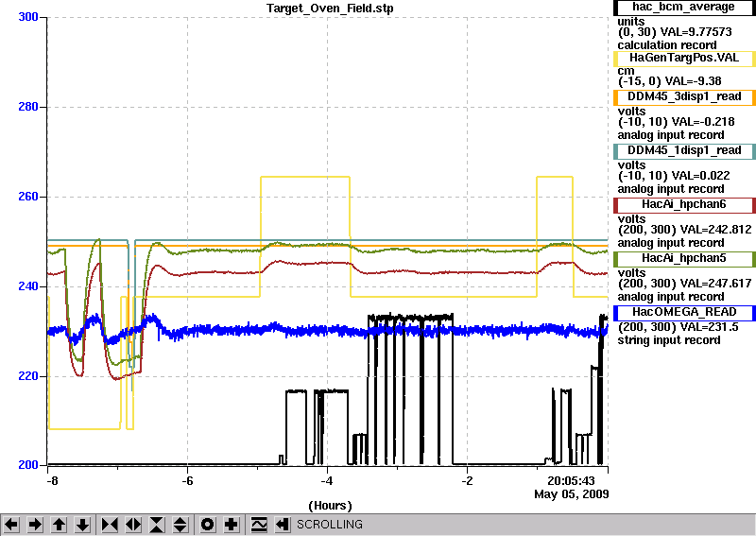Click the VAL=-9.38 reading
The height and width of the screenshot is (536, 756).
(x=694, y=81)
